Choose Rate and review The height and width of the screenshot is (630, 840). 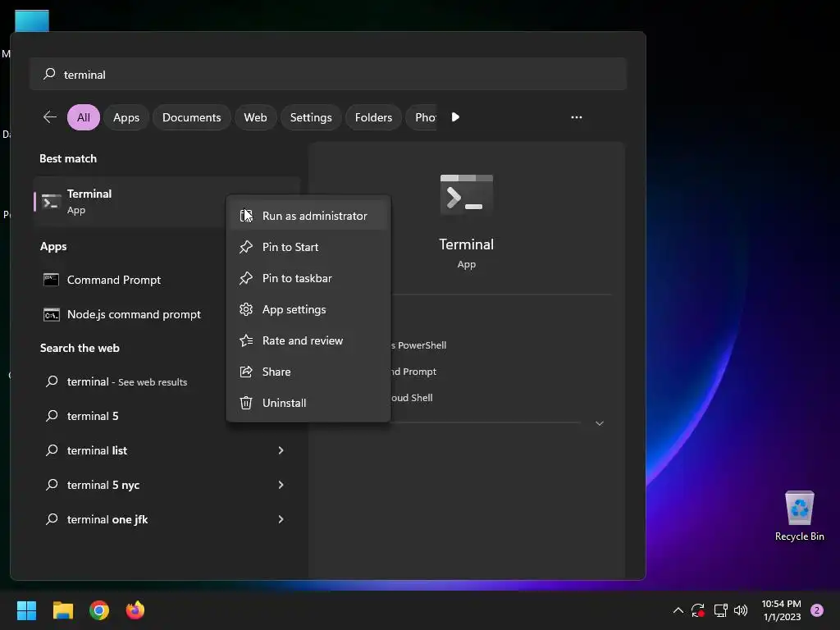pyautogui.click(x=308, y=340)
